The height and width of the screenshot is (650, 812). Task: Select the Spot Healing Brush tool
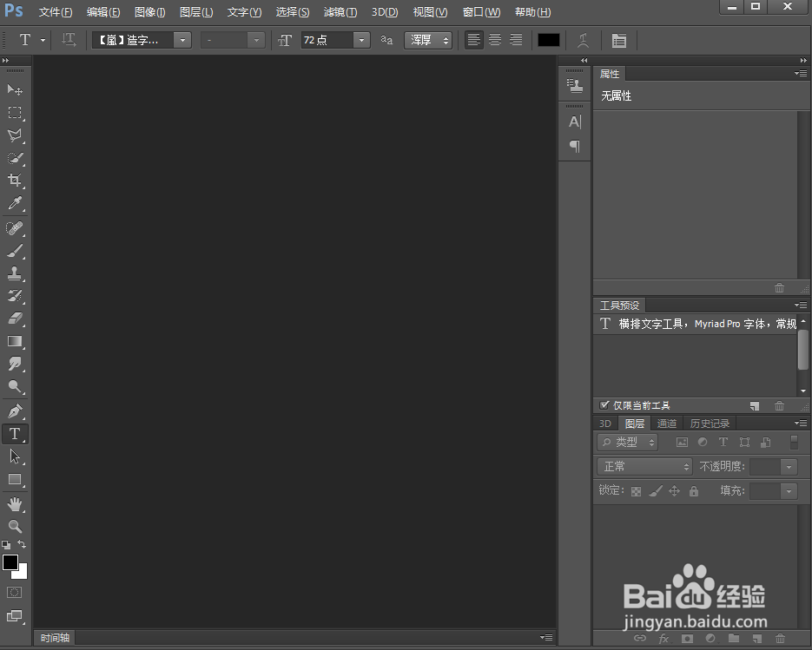(15, 228)
